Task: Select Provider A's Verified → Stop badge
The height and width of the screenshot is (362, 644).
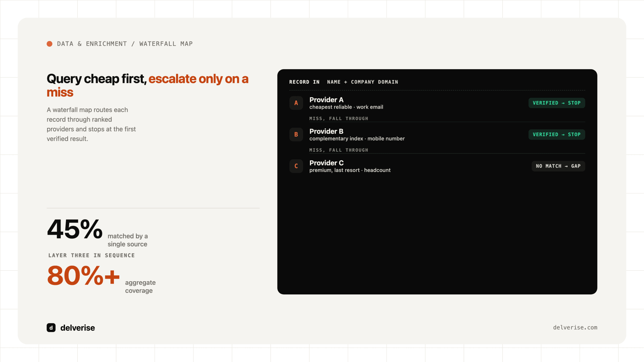Action: [557, 103]
